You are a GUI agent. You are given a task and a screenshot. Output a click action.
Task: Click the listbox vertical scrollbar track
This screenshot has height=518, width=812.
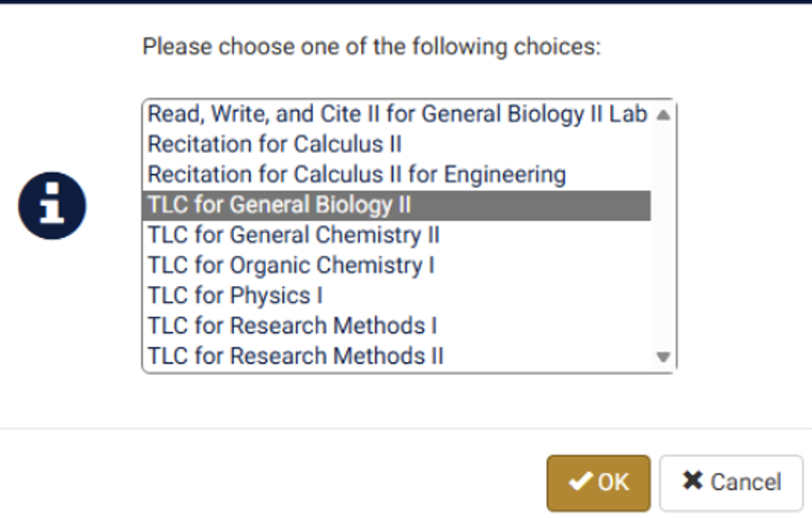tap(663, 236)
